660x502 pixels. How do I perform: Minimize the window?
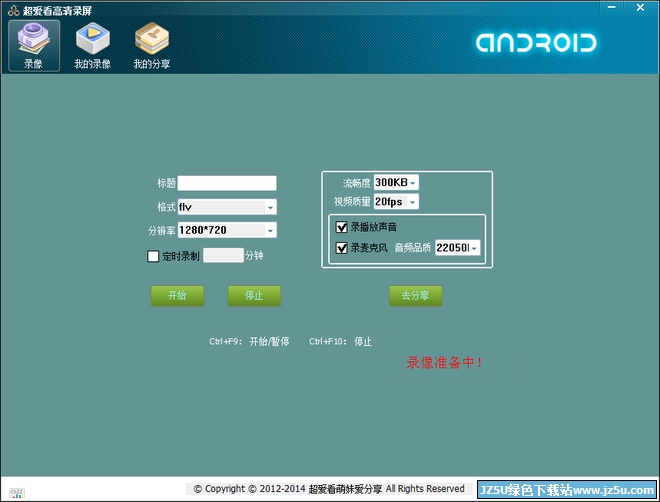pos(612,7)
